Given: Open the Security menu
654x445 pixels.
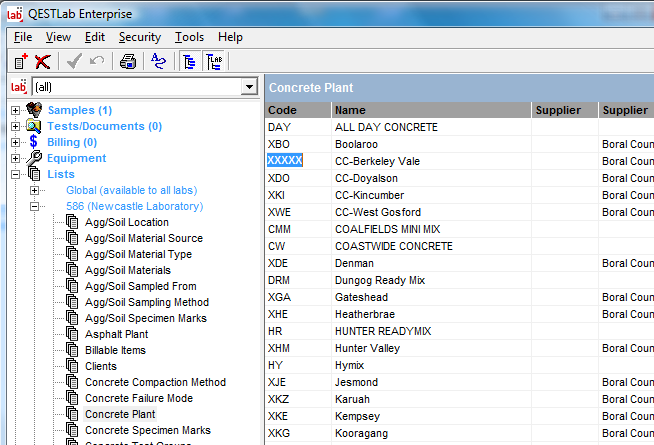Looking at the screenshot, I should (x=139, y=37).
